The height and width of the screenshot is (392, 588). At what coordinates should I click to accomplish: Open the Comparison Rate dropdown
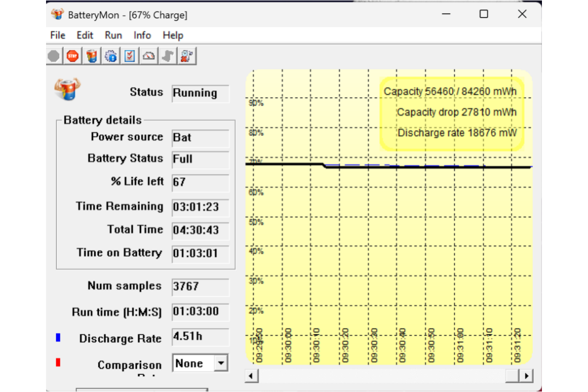[221, 363]
